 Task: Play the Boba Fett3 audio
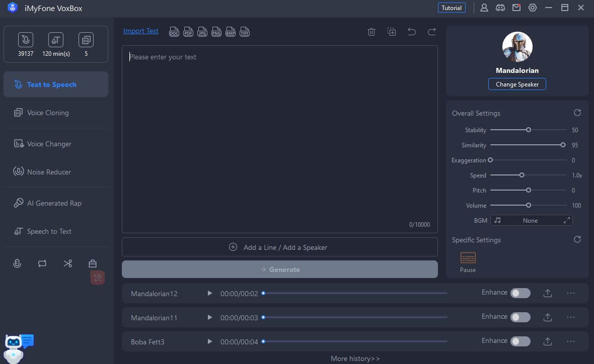point(209,341)
